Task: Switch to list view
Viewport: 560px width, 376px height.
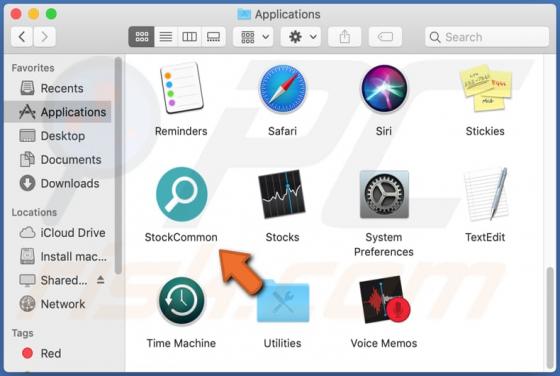Action: point(166,37)
